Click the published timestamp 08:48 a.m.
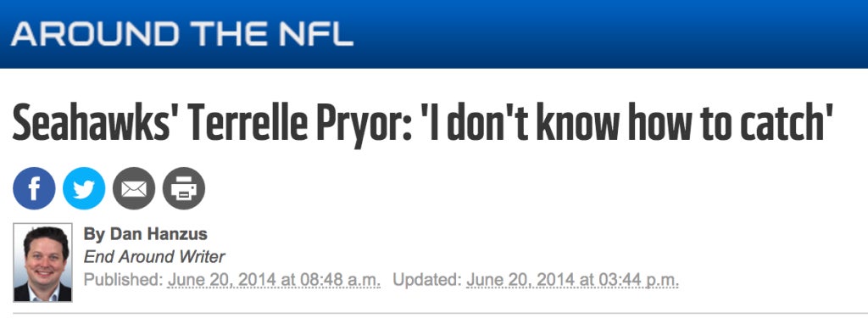 [274, 280]
